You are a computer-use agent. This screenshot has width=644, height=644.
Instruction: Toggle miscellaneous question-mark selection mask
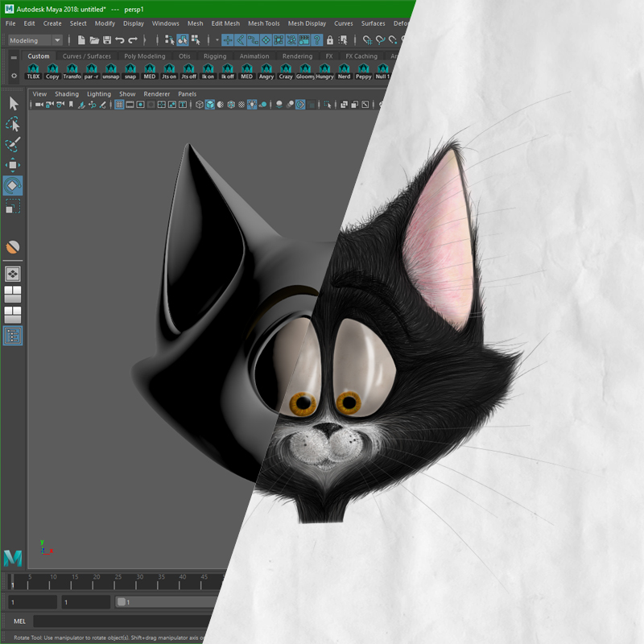click(x=316, y=39)
